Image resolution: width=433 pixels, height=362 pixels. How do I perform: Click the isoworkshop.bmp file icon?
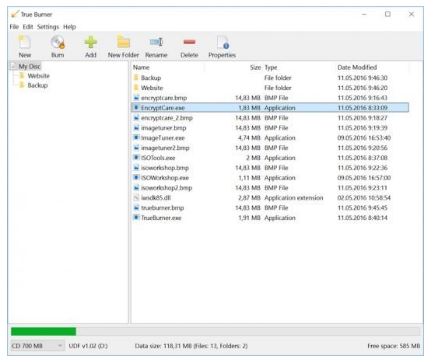point(136,168)
